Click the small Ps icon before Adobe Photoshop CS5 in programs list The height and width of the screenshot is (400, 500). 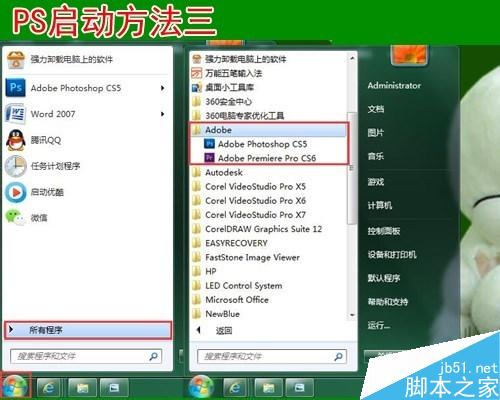[209, 144]
